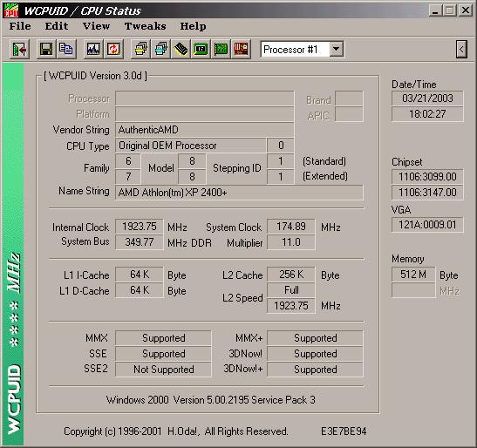The image size is (477, 448).
Task: Click the L2 Speed value Full
Action: [x=291, y=290]
